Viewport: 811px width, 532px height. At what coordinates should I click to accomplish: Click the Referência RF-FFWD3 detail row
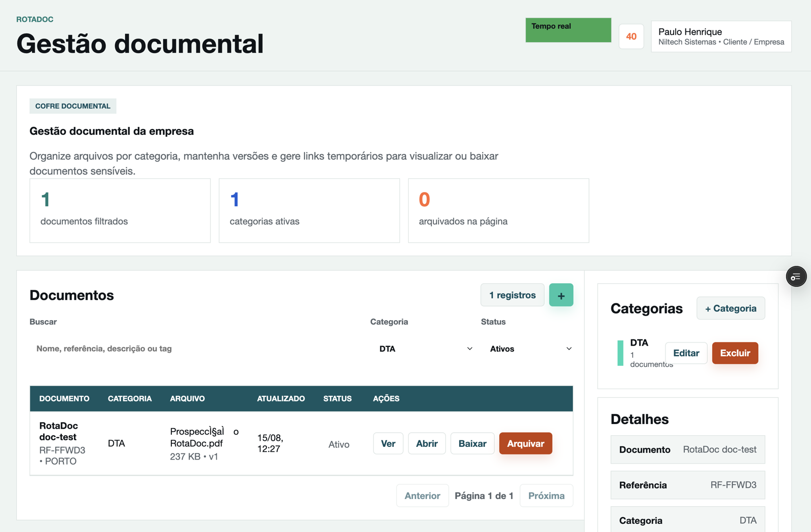pyautogui.click(x=688, y=485)
